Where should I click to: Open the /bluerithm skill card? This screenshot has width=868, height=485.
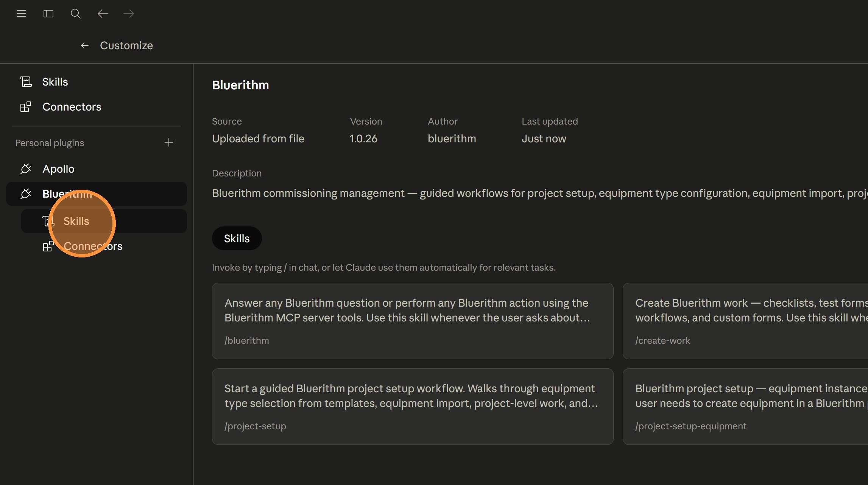coord(412,321)
